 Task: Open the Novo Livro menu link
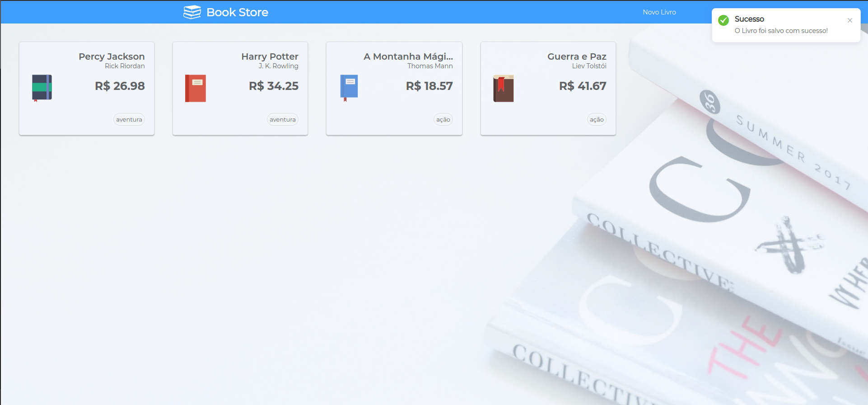659,12
